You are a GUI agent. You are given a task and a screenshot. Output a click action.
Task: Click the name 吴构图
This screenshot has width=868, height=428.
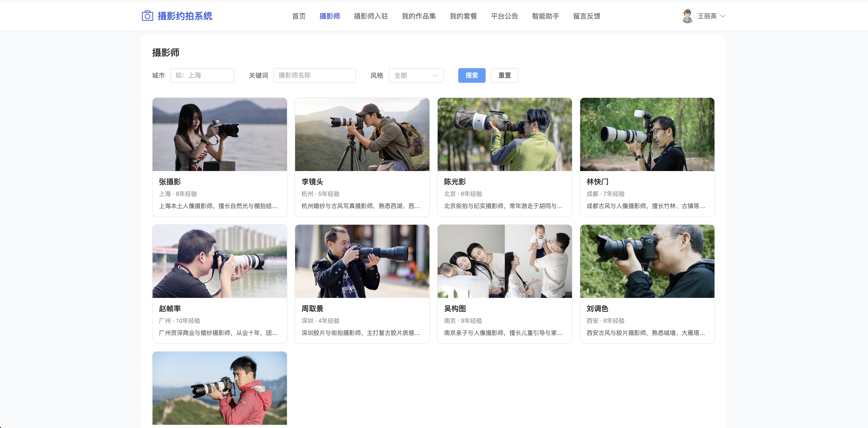coord(455,309)
